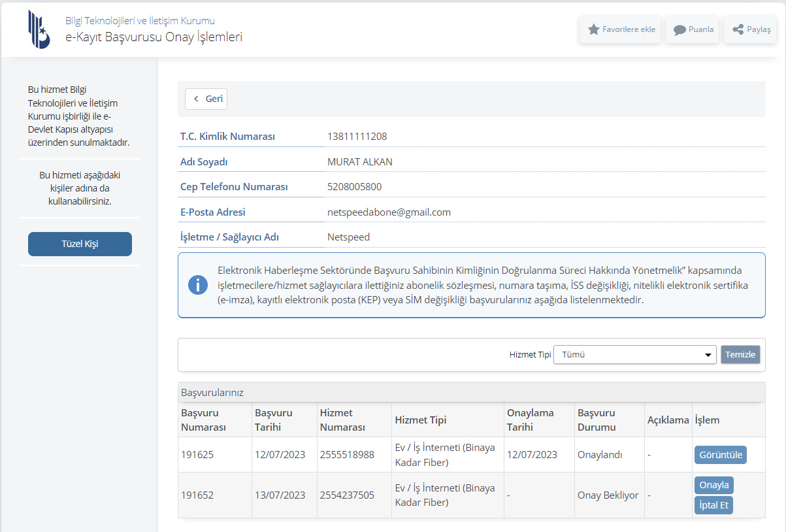The image size is (786, 532).
Task: Click the BTK institution logo
Action: pos(39,29)
